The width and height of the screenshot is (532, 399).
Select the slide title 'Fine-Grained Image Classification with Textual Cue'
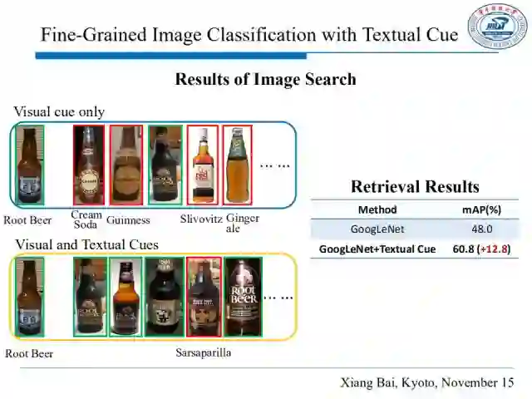(x=249, y=35)
